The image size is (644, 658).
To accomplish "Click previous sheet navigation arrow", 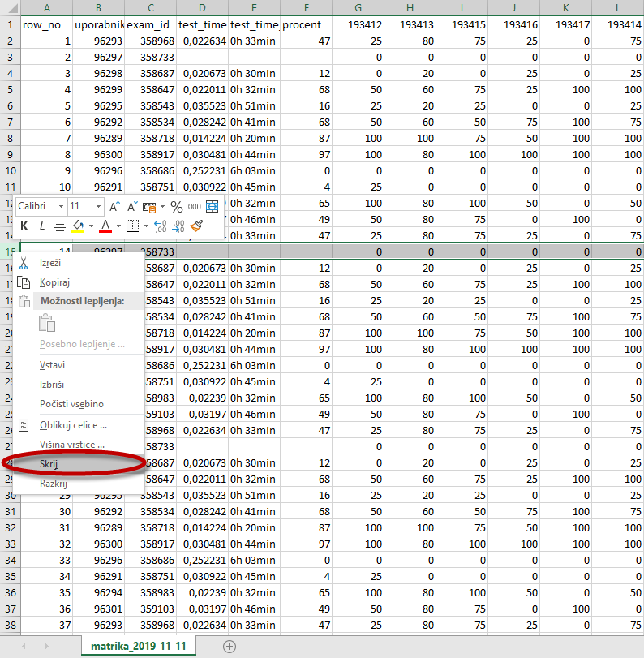I will pos(24,647).
